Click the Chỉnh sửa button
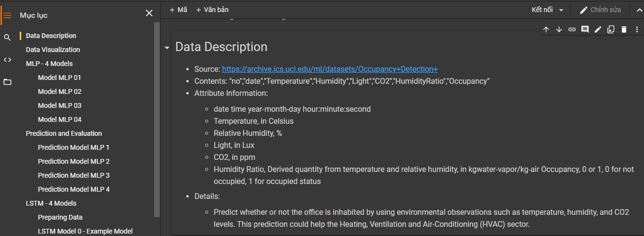The width and height of the screenshot is (644, 236). (600, 10)
